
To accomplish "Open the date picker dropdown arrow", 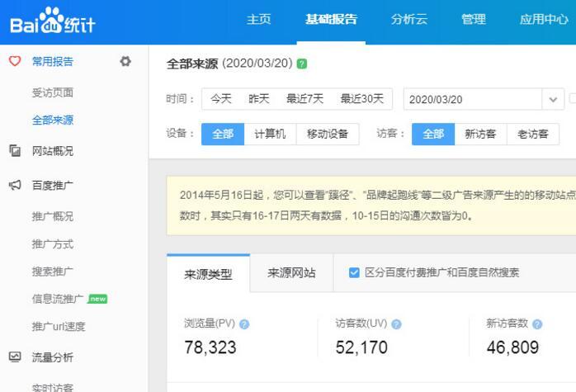I will coord(553,99).
